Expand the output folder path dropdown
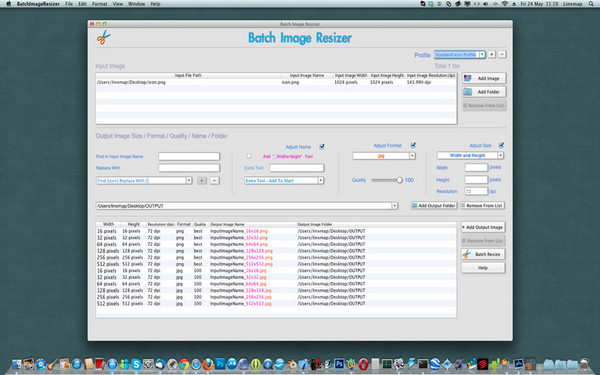 pos(395,206)
